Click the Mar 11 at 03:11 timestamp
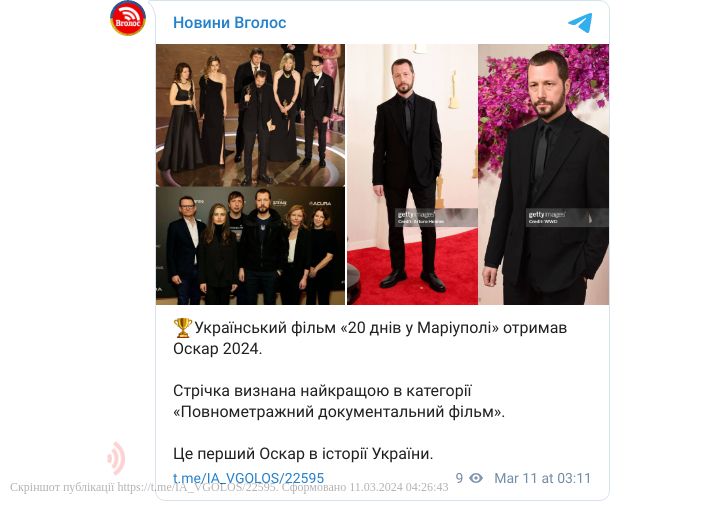Image resolution: width=720 pixels, height=505 pixels. point(542,478)
